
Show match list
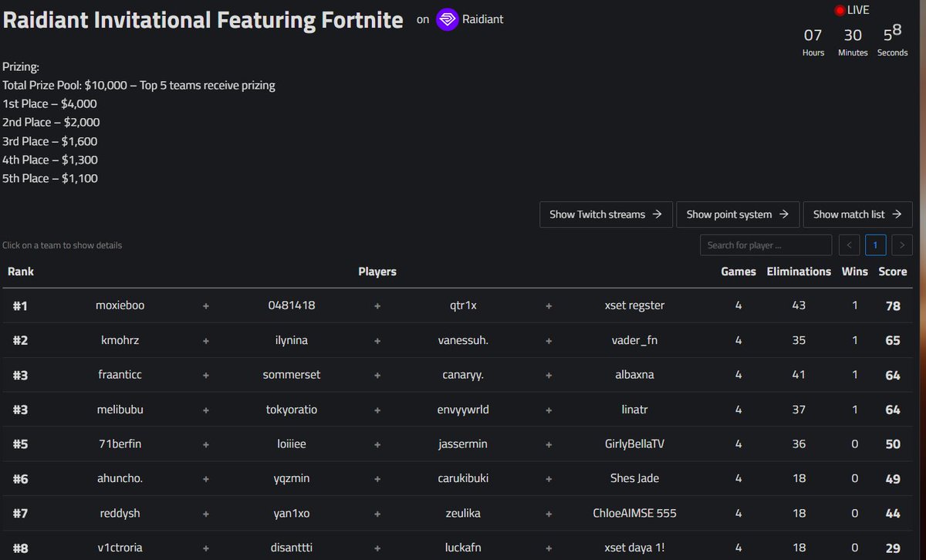[857, 214]
